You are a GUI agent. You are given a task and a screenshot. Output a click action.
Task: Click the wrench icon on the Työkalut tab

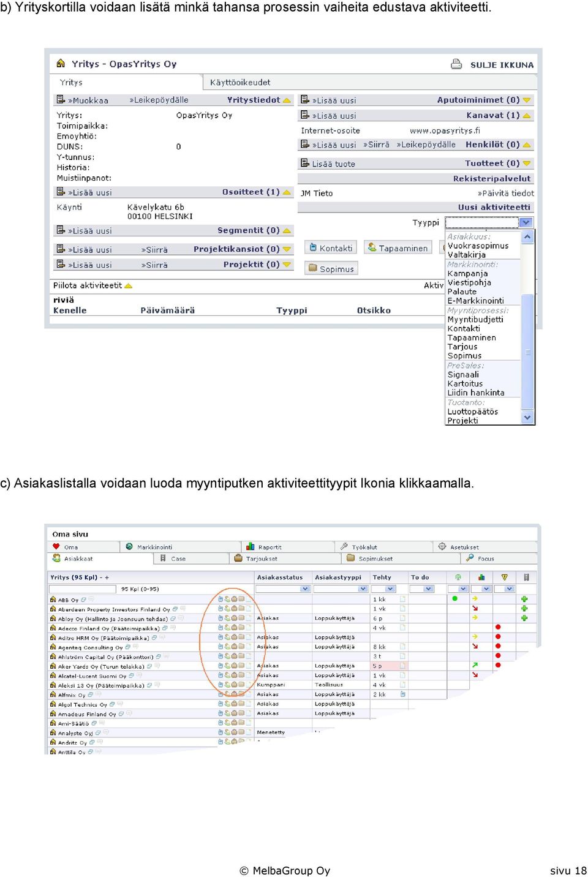click(x=344, y=546)
